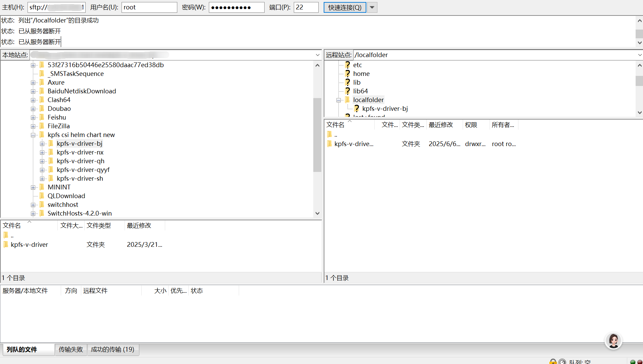Click the 端口 port input field

point(306,7)
